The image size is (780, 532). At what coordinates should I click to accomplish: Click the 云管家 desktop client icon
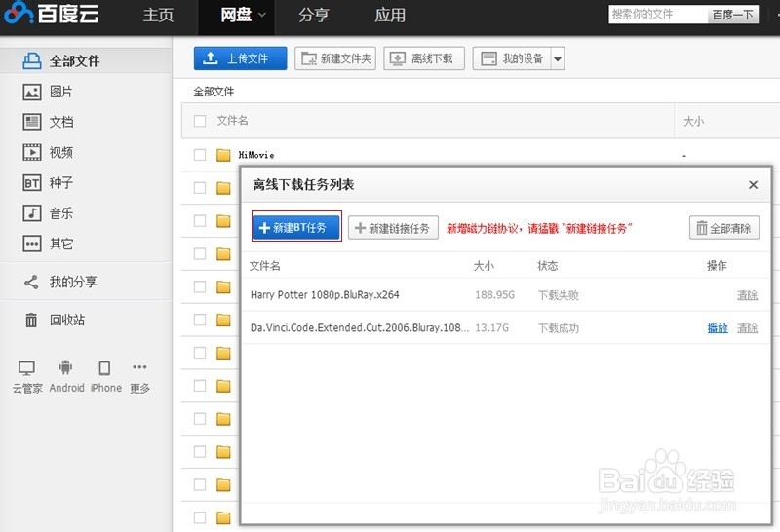tap(26, 368)
